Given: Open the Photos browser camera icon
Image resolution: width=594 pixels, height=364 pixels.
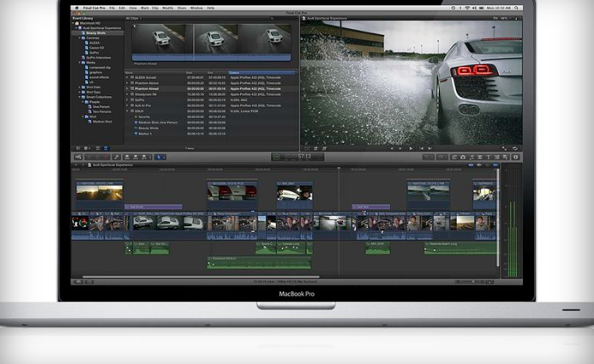Looking at the screenshot, I should click(463, 157).
